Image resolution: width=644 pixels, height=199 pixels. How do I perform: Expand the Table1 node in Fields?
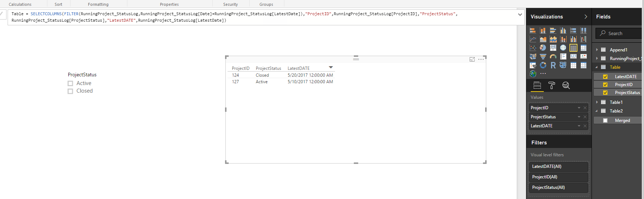point(597,102)
